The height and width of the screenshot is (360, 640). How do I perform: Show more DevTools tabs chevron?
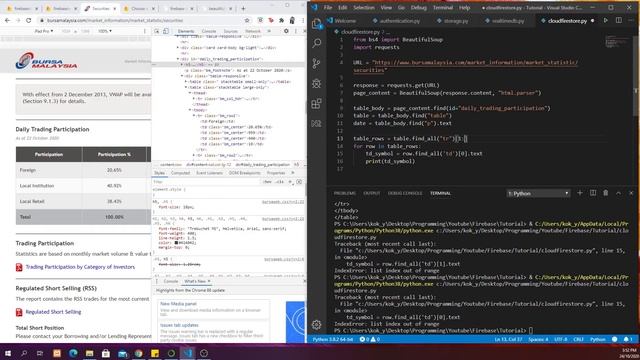[269, 31]
